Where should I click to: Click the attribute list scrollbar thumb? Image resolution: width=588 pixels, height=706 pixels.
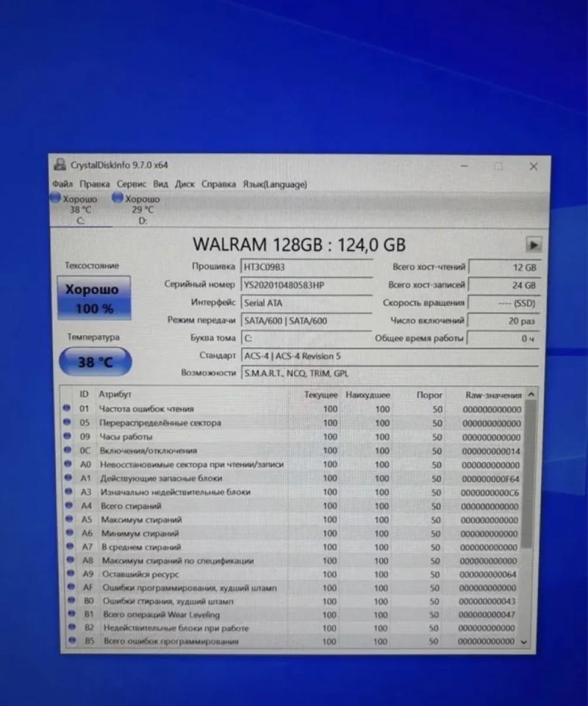pos(529,474)
